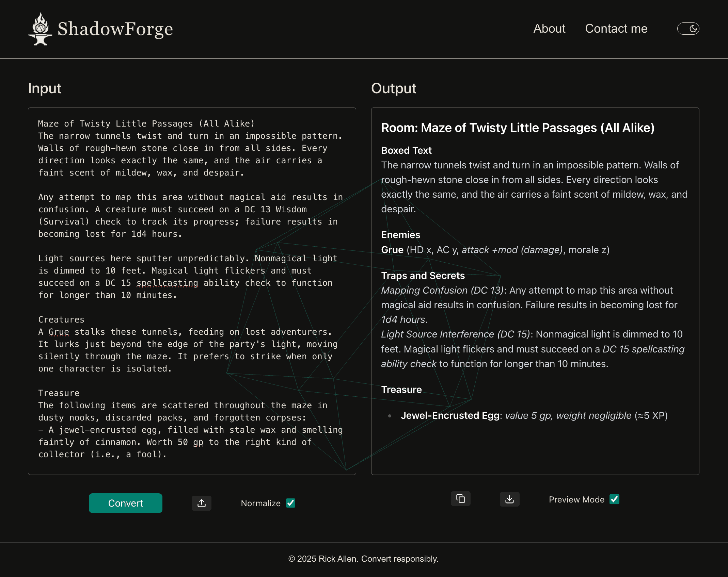Upload an input file via the upload icon
Image resolution: width=728 pixels, height=577 pixels.
point(201,503)
